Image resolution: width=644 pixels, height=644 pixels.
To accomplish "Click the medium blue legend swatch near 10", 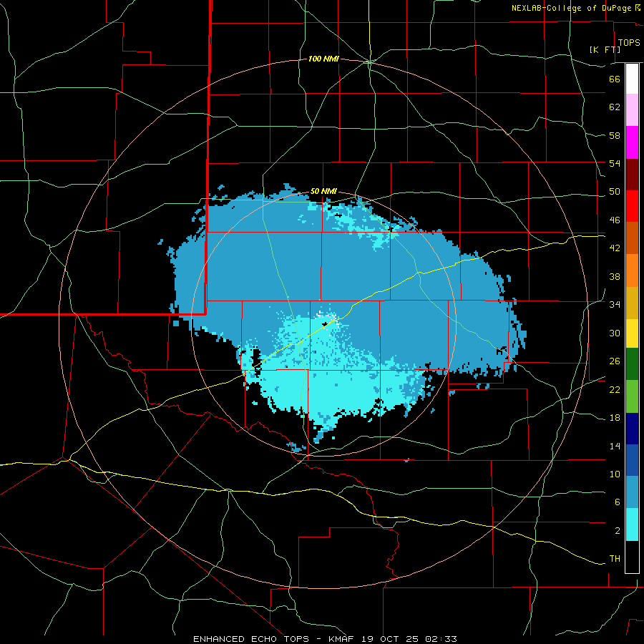I will tap(632, 460).
